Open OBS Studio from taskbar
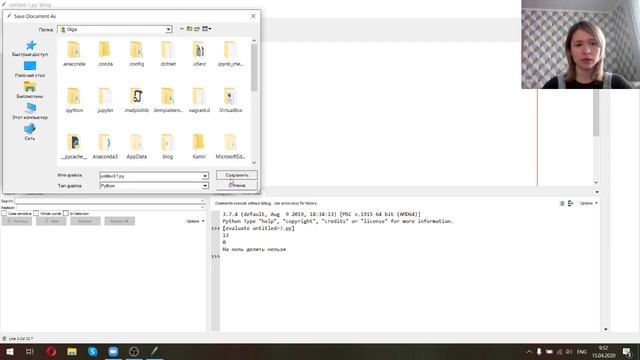This screenshot has width=640, height=360. 134,351
